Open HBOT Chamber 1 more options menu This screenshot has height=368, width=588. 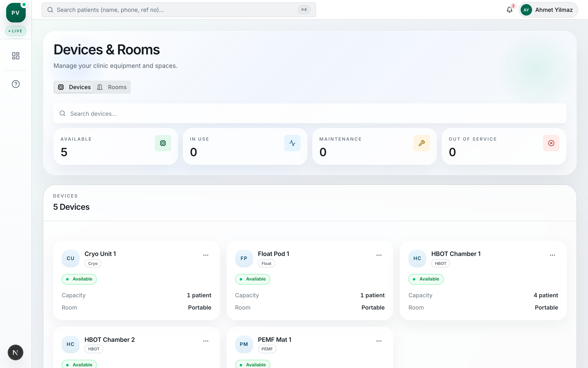[x=552, y=255]
